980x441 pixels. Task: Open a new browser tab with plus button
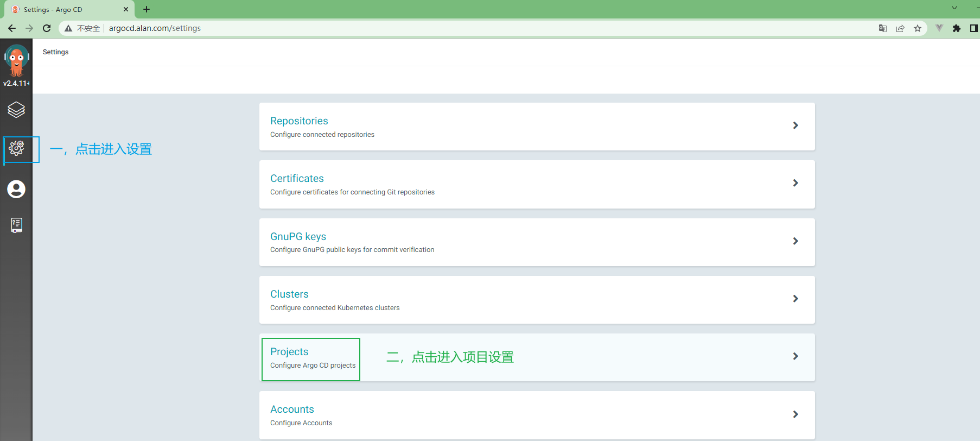pos(147,9)
